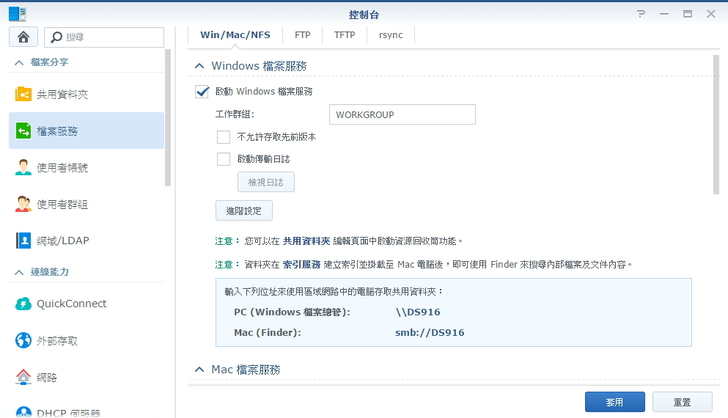Click the search magnifier icon

(56, 37)
